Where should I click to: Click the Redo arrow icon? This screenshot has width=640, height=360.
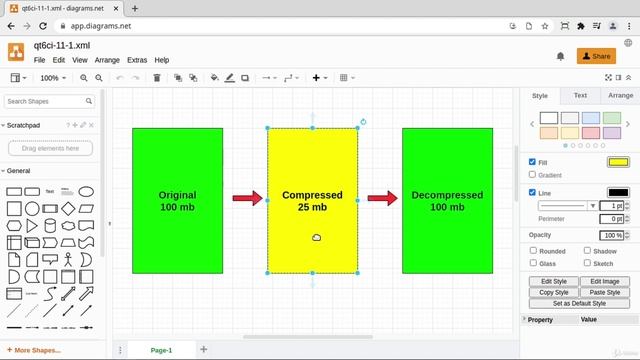(135, 78)
